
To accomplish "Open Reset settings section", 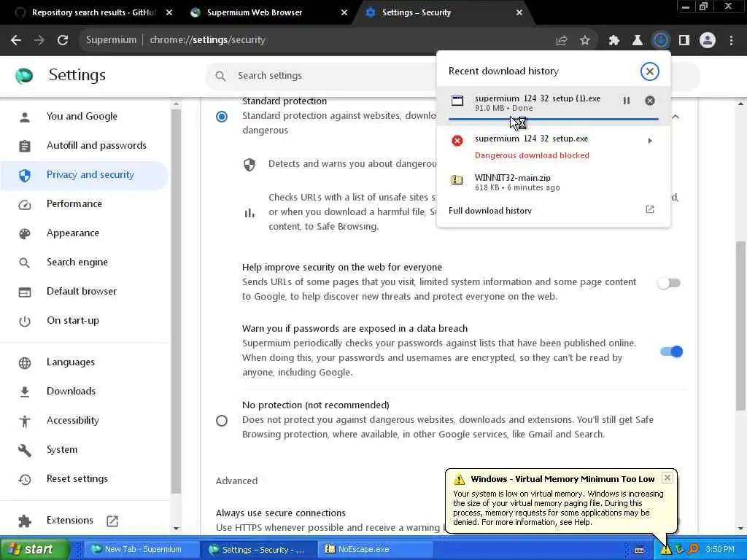I will (x=77, y=478).
